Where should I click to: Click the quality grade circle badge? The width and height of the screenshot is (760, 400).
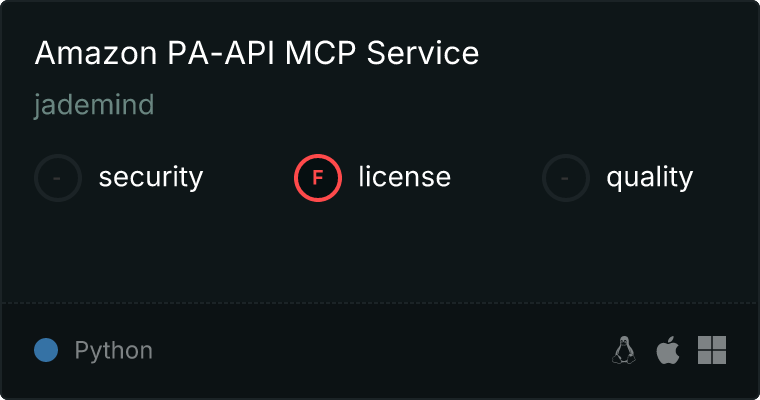(566, 178)
